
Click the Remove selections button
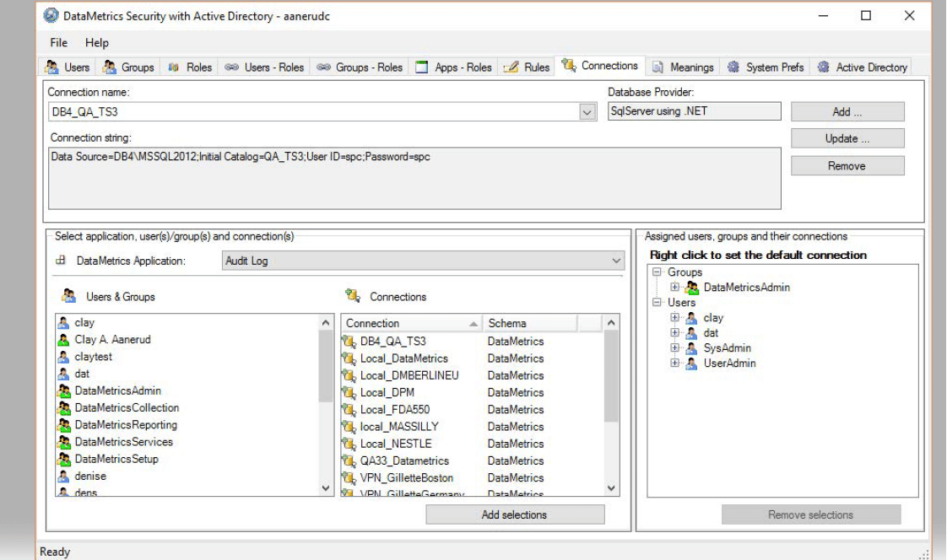click(810, 514)
